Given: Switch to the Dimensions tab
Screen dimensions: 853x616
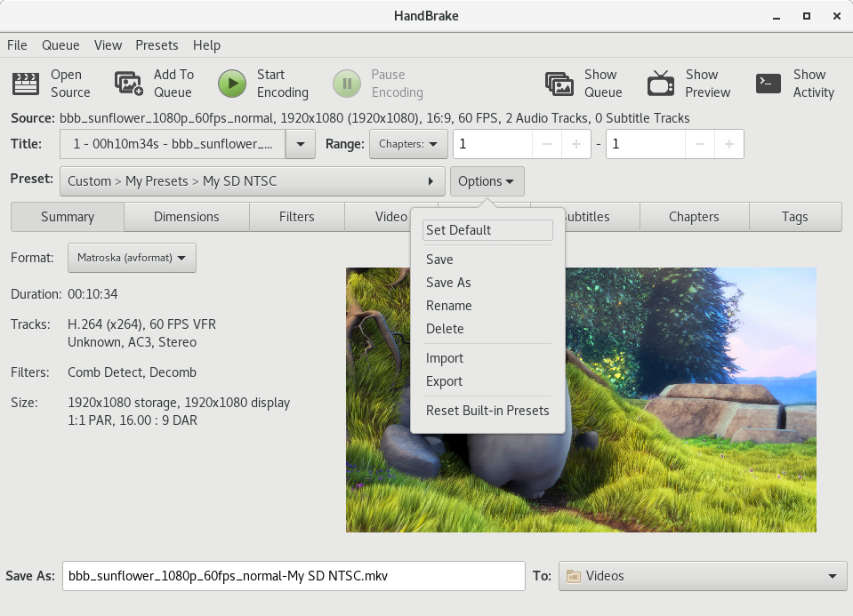Looking at the screenshot, I should tap(187, 217).
